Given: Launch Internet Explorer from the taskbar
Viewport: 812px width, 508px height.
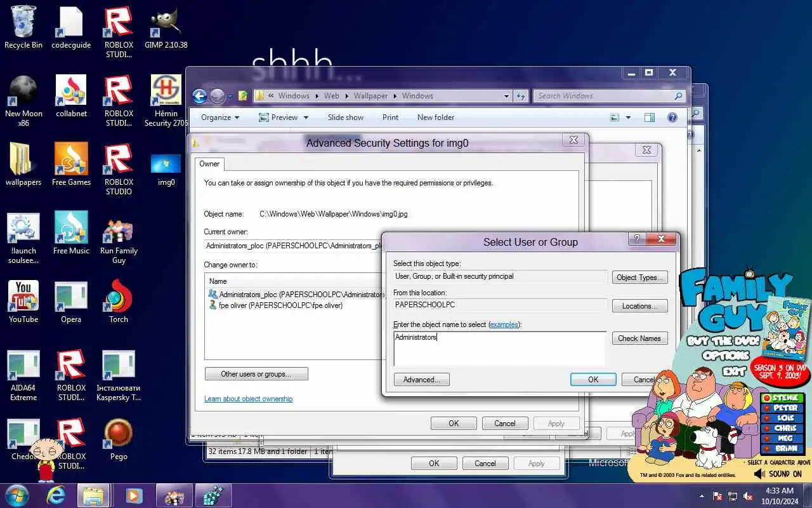Looking at the screenshot, I should coord(56,496).
